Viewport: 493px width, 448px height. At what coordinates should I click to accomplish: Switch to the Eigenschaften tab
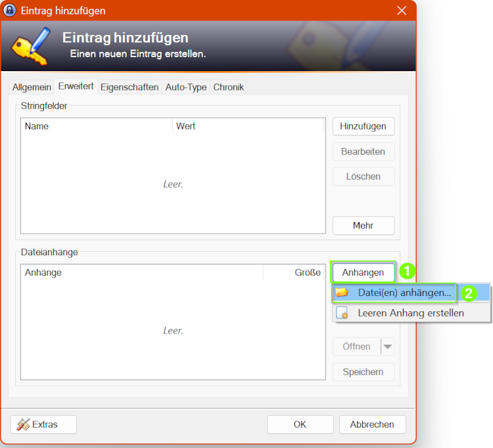pos(129,87)
